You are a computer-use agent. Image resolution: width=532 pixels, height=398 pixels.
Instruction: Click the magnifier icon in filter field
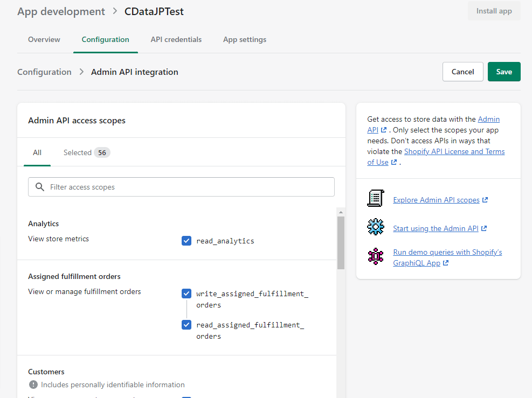39,187
